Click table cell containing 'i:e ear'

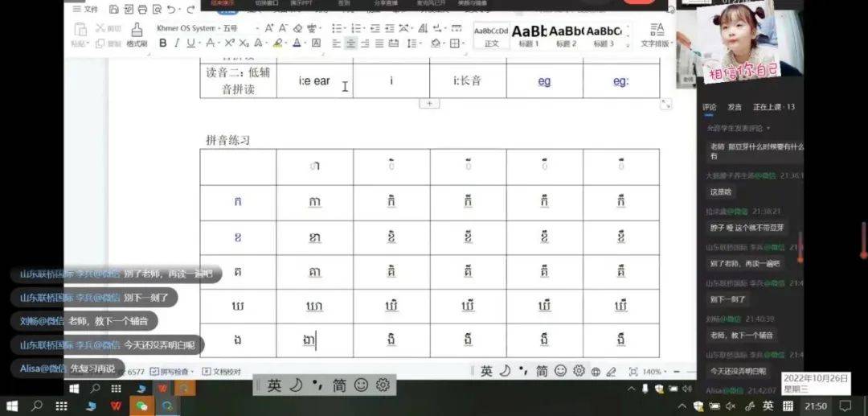coord(314,81)
